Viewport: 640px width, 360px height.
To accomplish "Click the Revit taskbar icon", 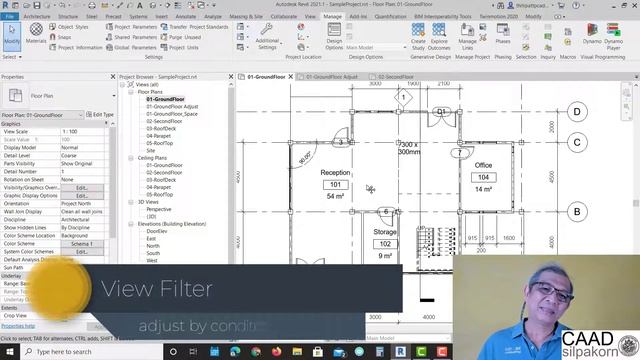I will 400,351.
